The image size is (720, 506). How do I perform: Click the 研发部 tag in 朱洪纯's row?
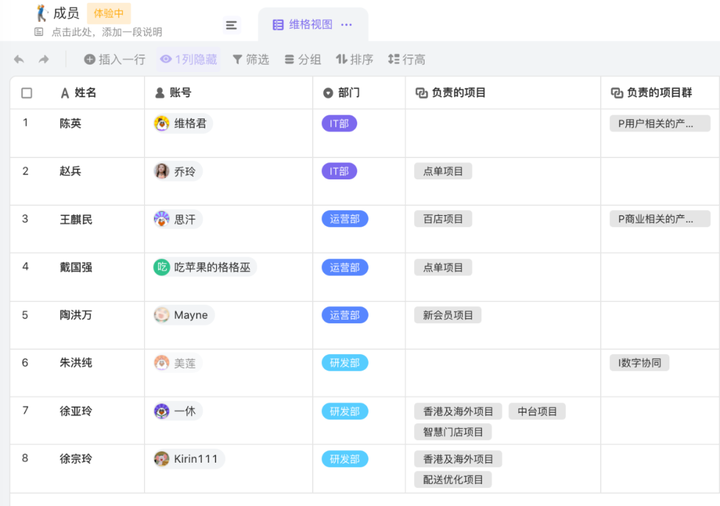[345, 363]
